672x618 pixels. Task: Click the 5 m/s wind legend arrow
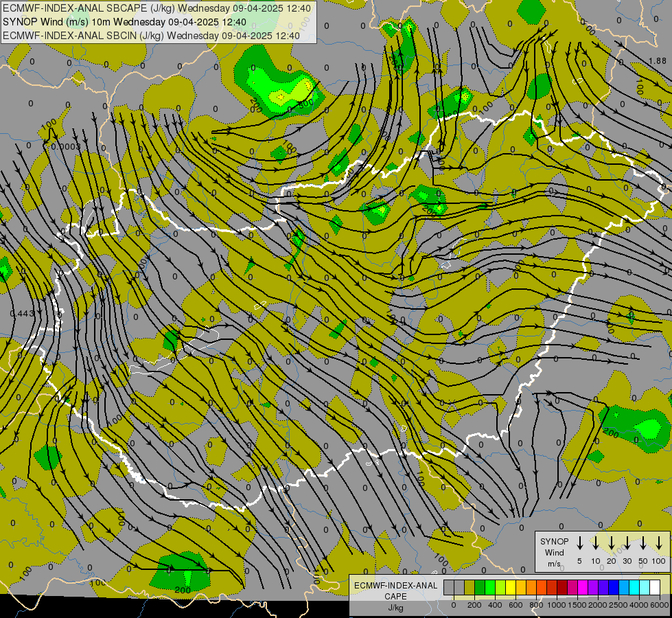579,542
